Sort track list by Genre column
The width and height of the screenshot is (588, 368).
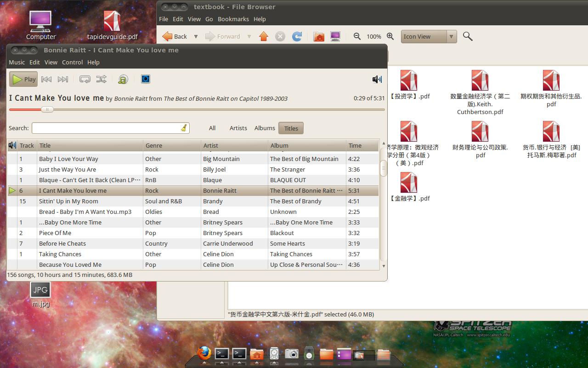pyautogui.click(x=172, y=145)
